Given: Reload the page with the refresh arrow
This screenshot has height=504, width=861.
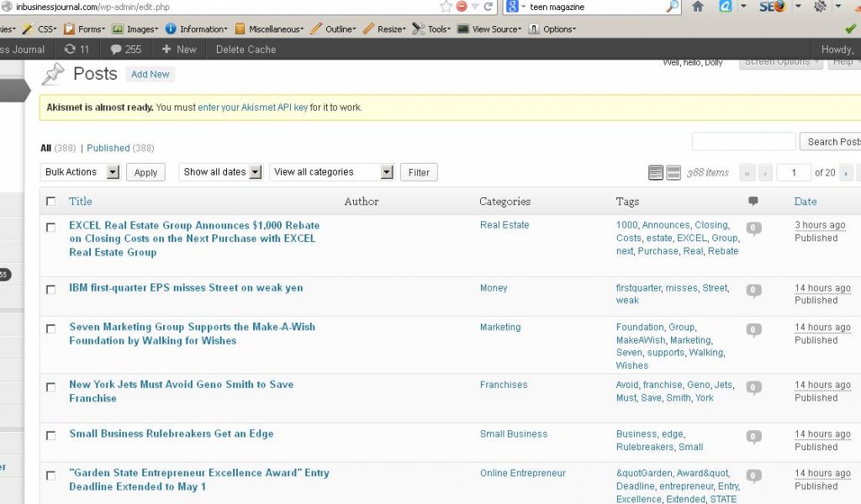Looking at the screenshot, I should click(x=488, y=7).
